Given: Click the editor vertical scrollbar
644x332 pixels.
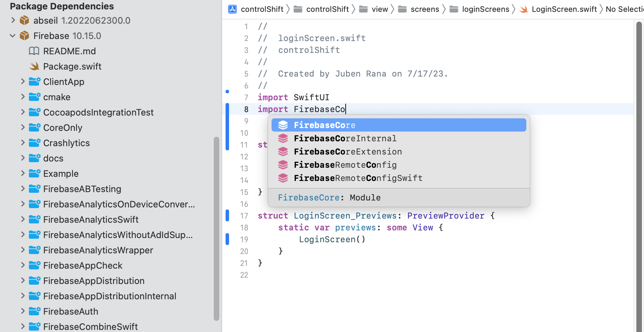Looking at the screenshot, I should pyautogui.click(x=639, y=176).
